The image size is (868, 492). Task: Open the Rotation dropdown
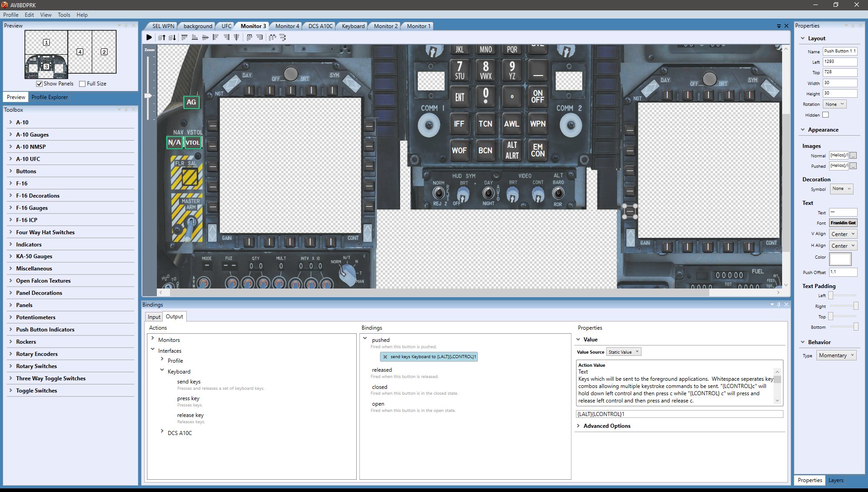click(835, 104)
